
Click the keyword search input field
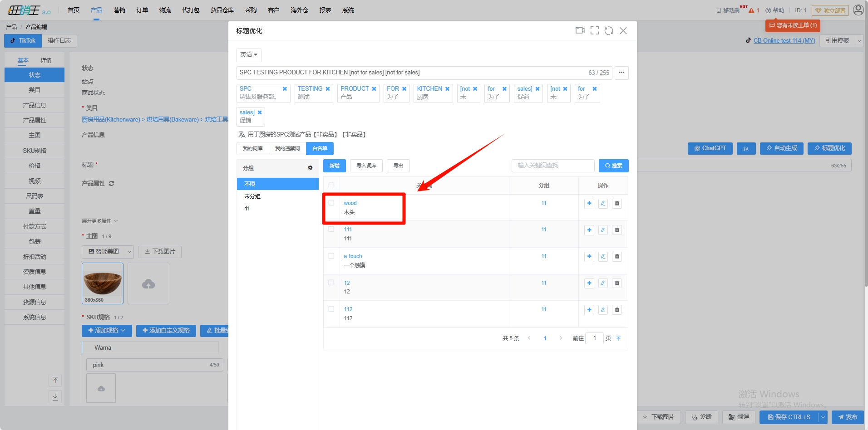click(x=552, y=166)
